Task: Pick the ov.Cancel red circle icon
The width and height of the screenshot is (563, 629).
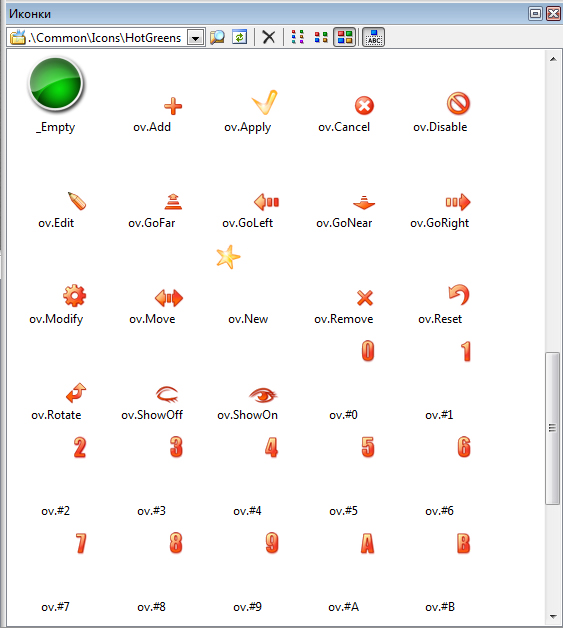Action: tap(364, 106)
